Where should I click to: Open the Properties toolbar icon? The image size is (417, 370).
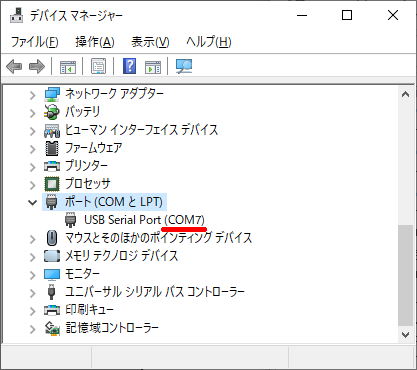98,66
